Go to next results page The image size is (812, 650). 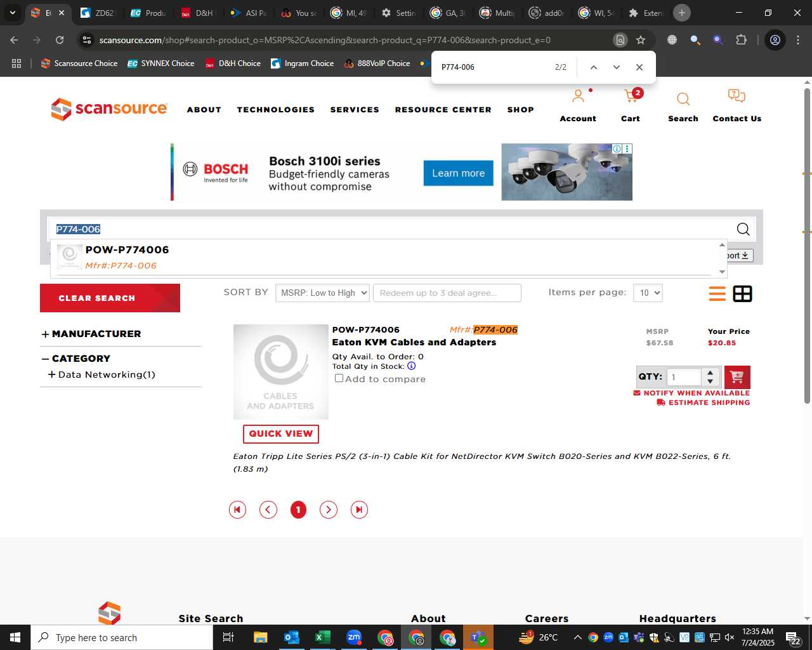pyautogui.click(x=328, y=510)
